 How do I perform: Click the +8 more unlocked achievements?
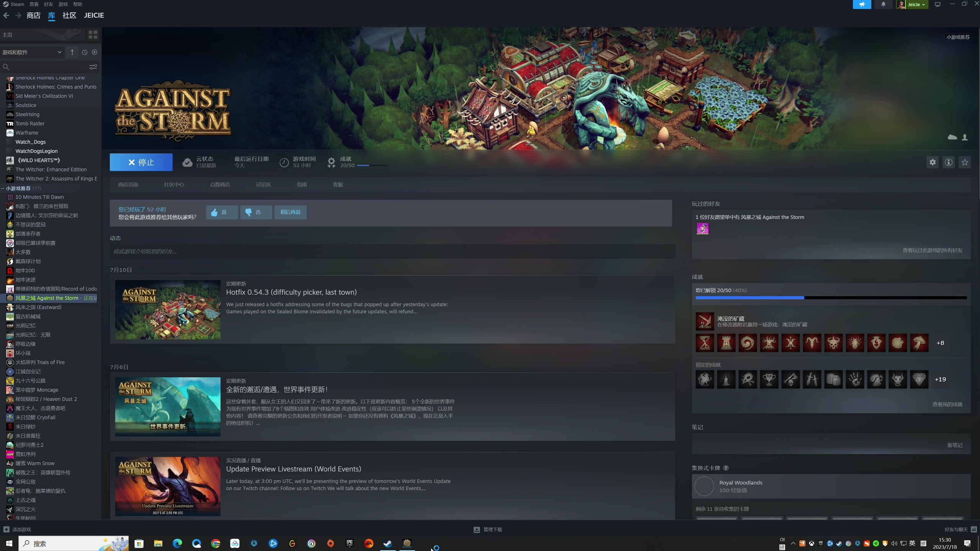(941, 343)
